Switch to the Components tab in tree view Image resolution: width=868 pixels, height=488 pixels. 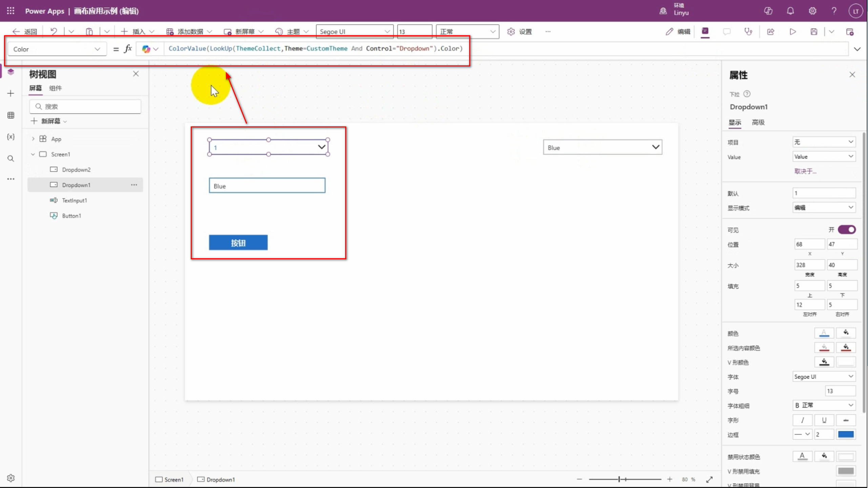click(55, 88)
